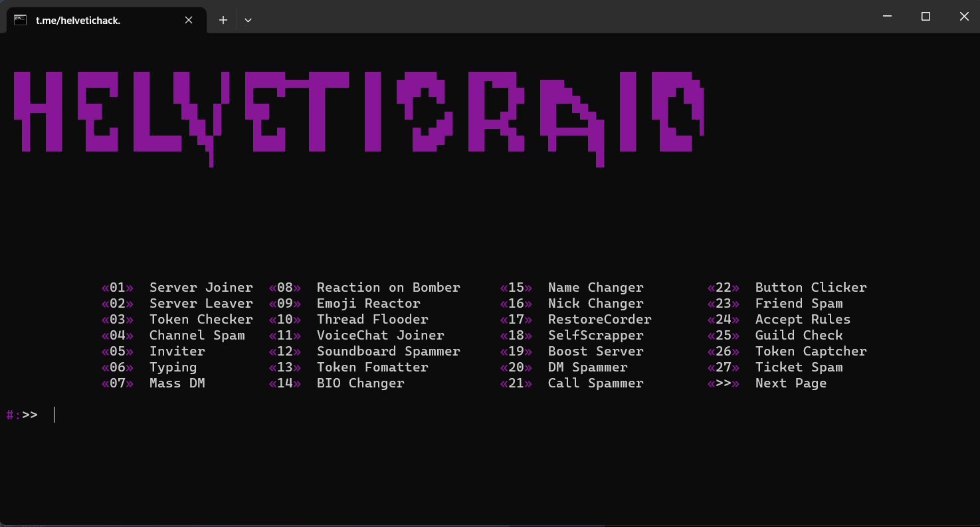Image resolution: width=980 pixels, height=527 pixels.
Task: Click the "Button Clicker" entry
Action: tap(811, 288)
